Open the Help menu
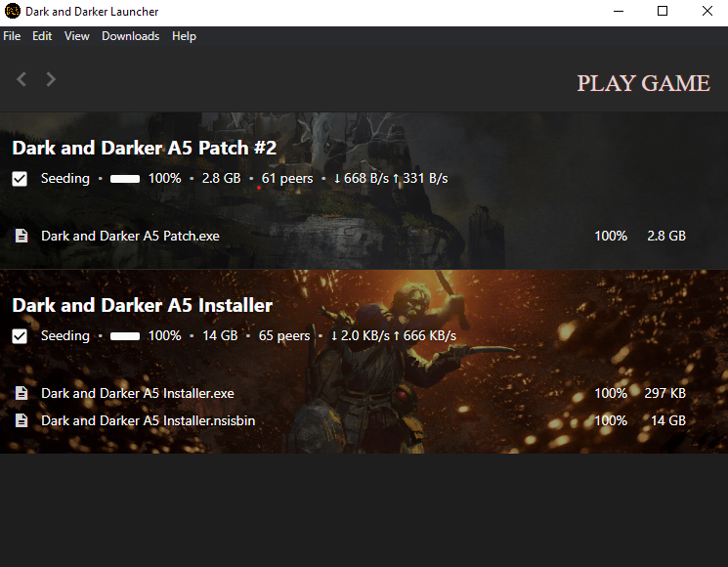Viewport: 728px width, 567px height. [184, 36]
